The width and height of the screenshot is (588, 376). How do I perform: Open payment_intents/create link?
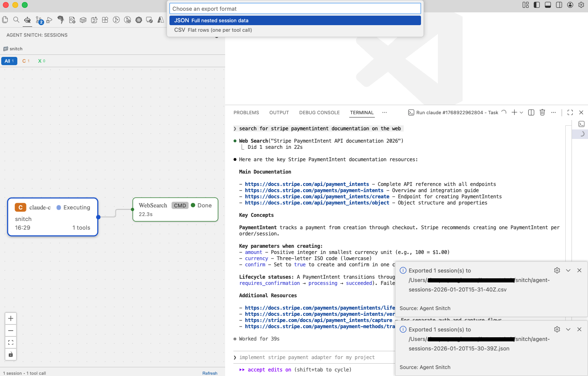[x=317, y=197]
